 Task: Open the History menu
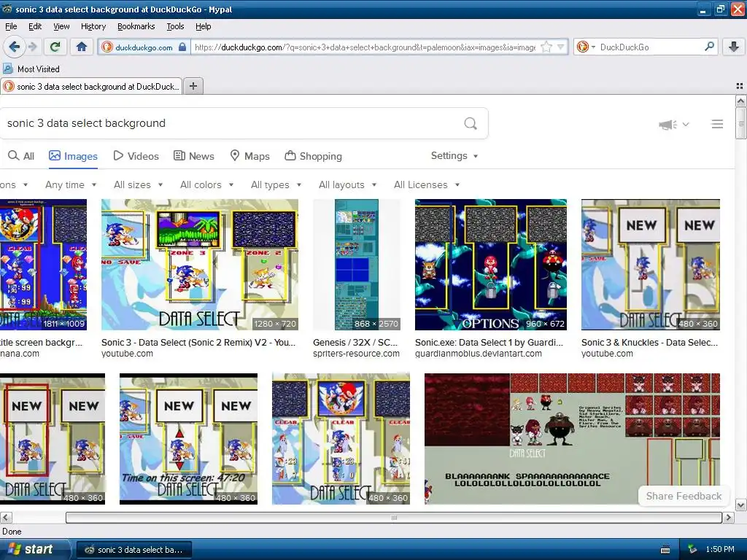tap(93, 26)
